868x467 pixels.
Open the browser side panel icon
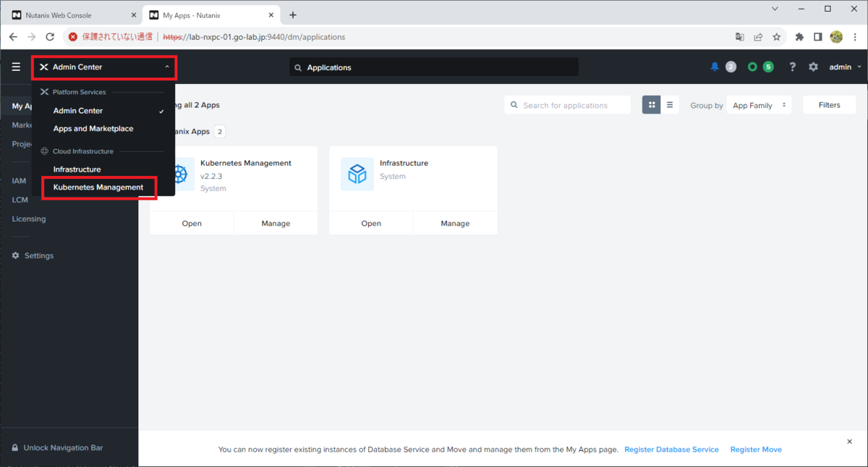click(817, 37)
